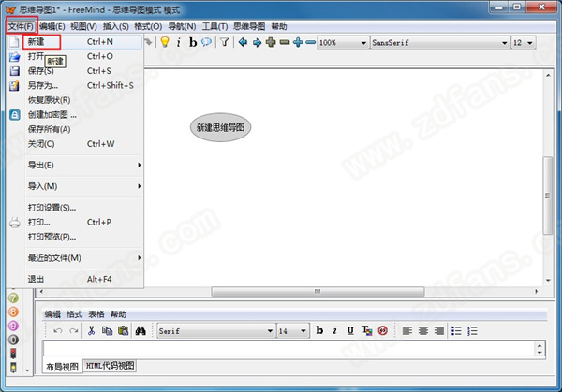
Task: Go back with the left blue arrow
Action: click(243, 42)
